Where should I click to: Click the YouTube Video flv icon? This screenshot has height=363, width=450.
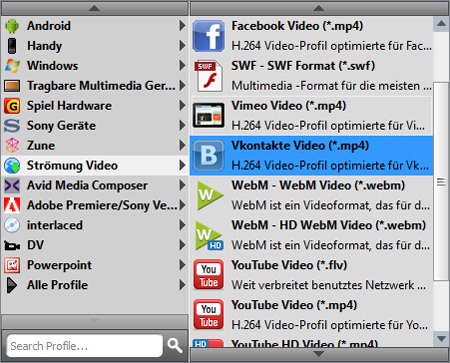209,275
